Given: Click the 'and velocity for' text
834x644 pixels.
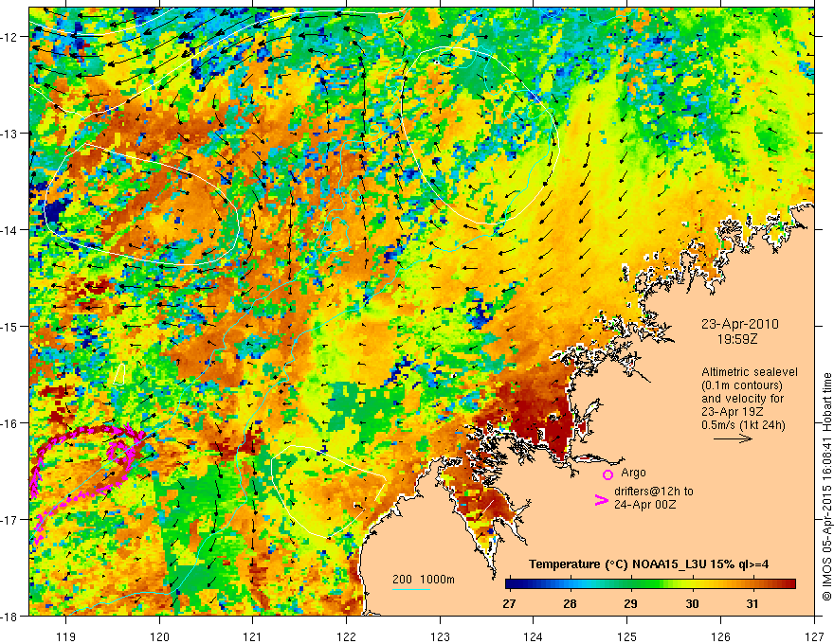Looking at the screenshot, I should tap(742, 399).
